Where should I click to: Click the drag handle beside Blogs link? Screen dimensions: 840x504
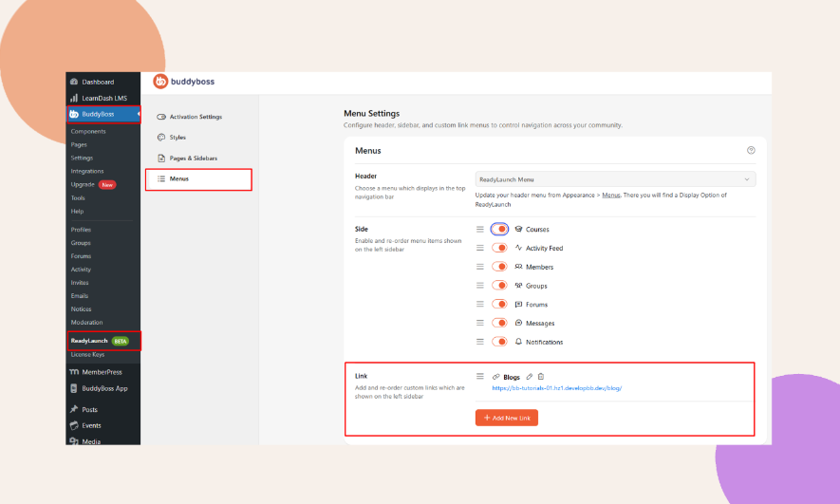coord(480,377)
